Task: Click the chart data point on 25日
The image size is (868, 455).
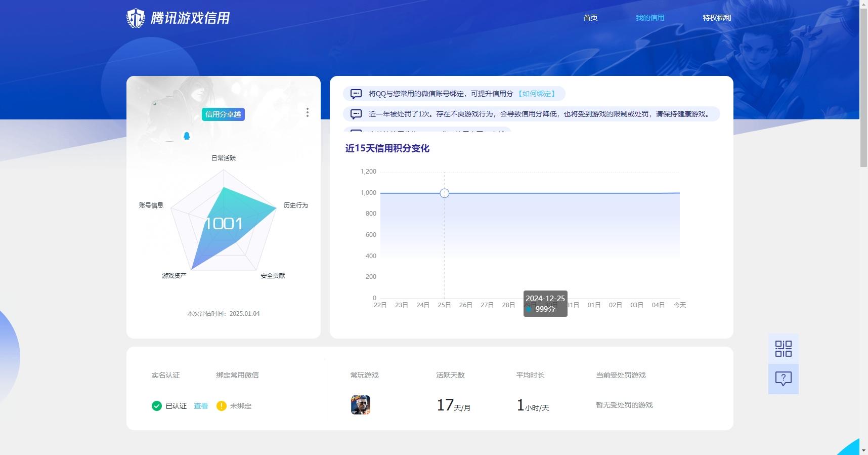Action: coord(445,193)
